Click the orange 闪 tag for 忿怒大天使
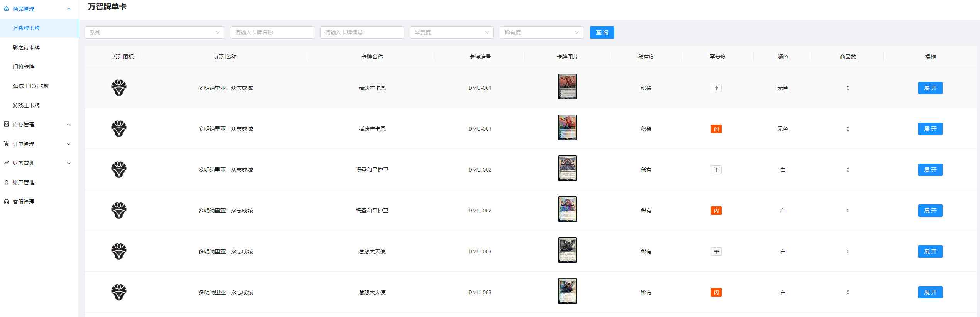This screenshot has width=980, height=317. [716, 292]
